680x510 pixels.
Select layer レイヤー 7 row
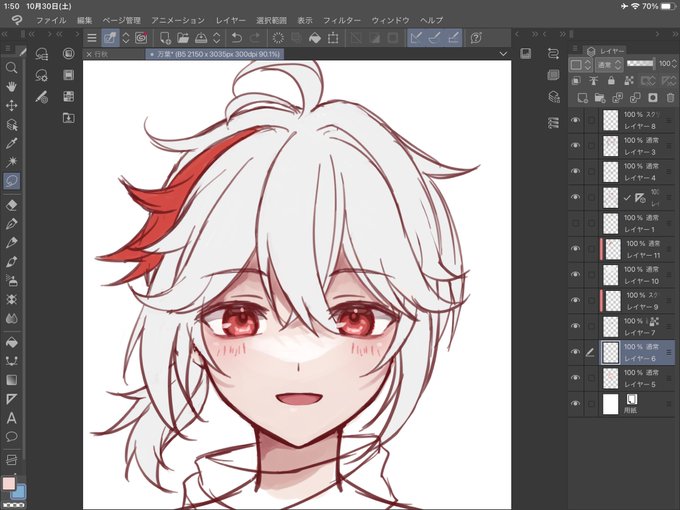621,326
